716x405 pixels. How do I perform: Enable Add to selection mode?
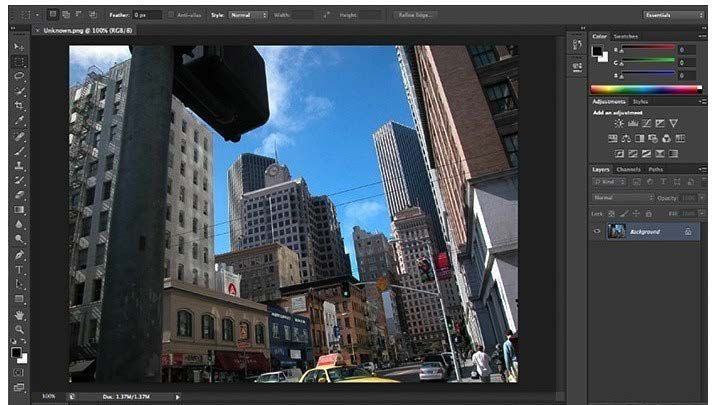click(x=66, y=15)
